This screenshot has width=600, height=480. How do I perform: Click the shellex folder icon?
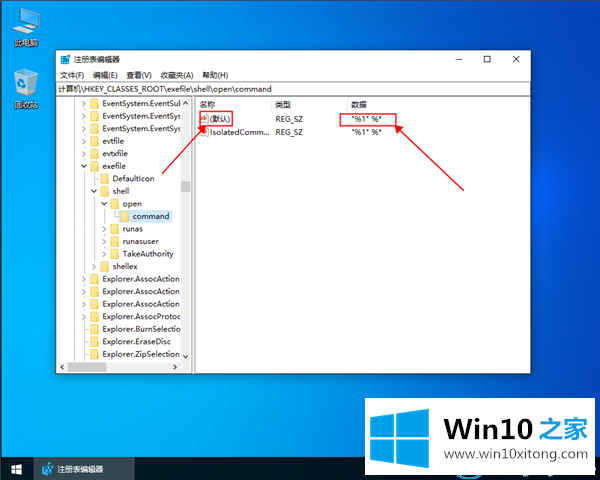(x=104, y=266)
